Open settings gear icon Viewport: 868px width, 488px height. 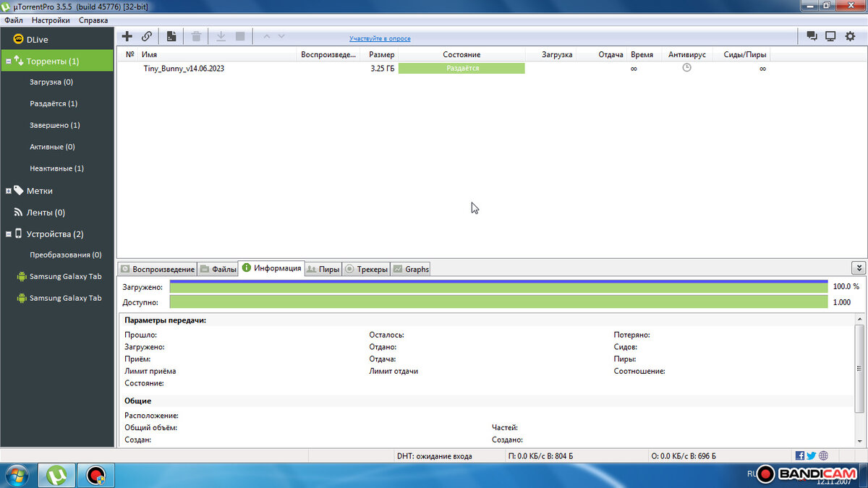(850, 36)
